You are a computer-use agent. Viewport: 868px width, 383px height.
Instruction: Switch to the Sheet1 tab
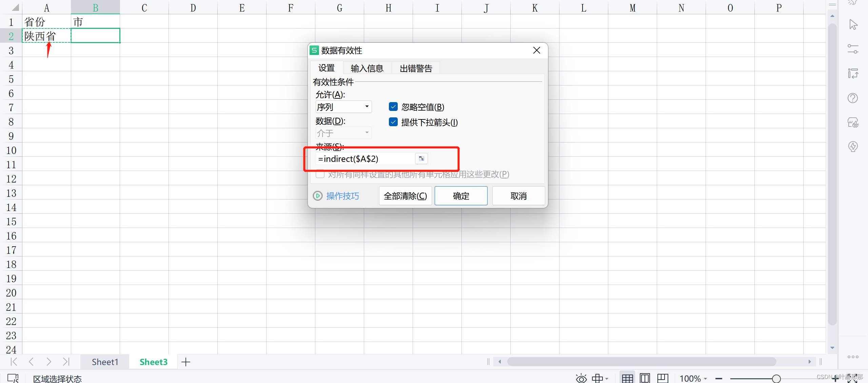pos(105,362)
